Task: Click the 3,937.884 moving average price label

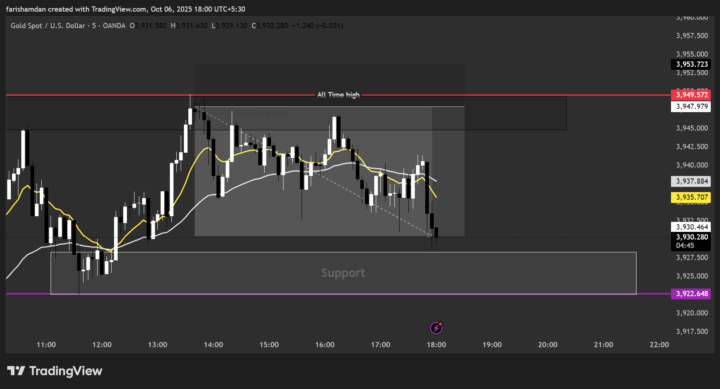Action: [x=691, y=181]
